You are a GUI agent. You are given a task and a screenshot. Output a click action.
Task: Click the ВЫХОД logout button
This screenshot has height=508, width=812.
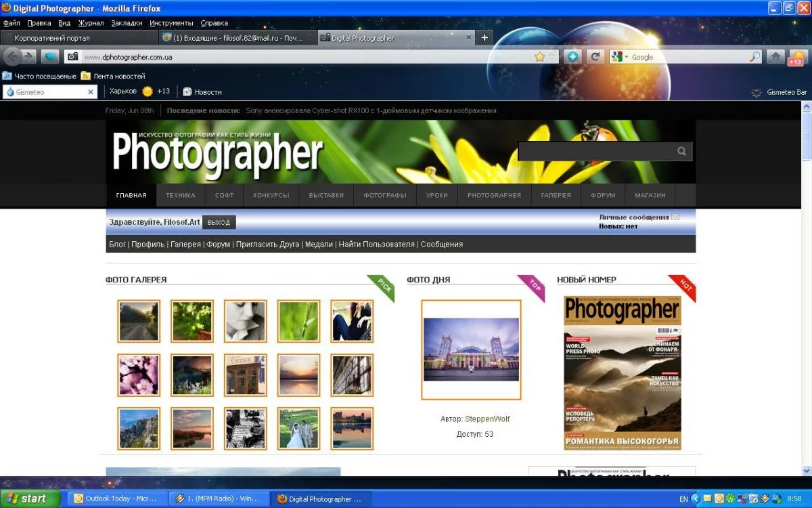coord(219,222)
